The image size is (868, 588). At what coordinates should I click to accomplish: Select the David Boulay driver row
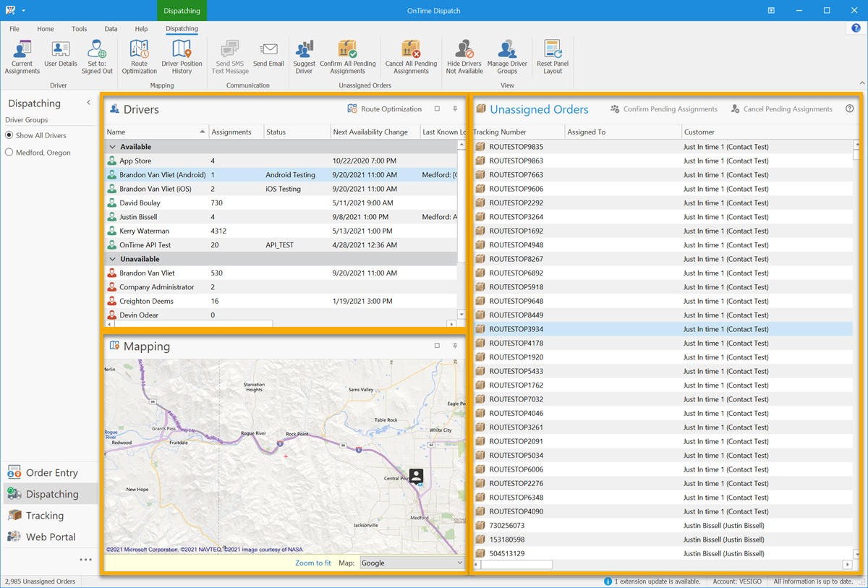coord(281,203)
